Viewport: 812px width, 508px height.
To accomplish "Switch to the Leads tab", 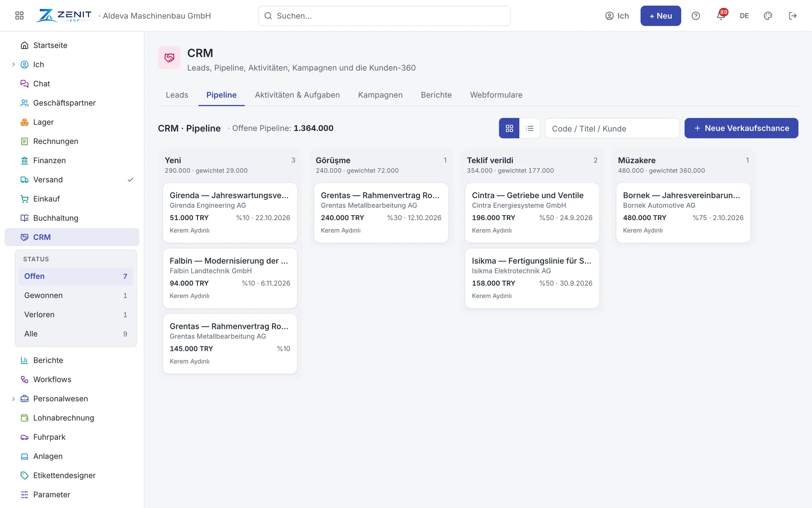I will coord(177,95).
